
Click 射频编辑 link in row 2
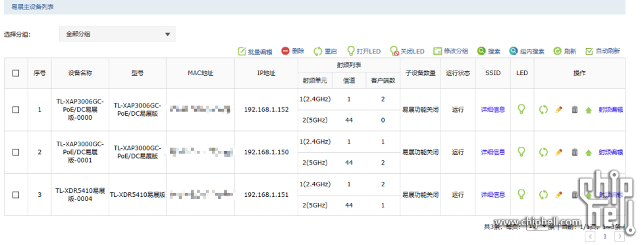pos(610,152)
